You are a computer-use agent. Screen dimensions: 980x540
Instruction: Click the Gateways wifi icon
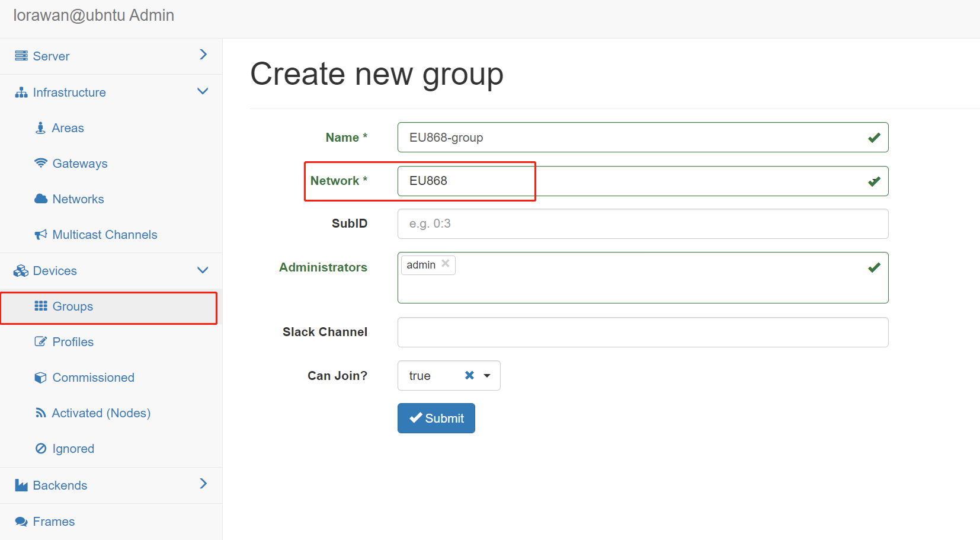pyautogui.click(x=41, y=163)
